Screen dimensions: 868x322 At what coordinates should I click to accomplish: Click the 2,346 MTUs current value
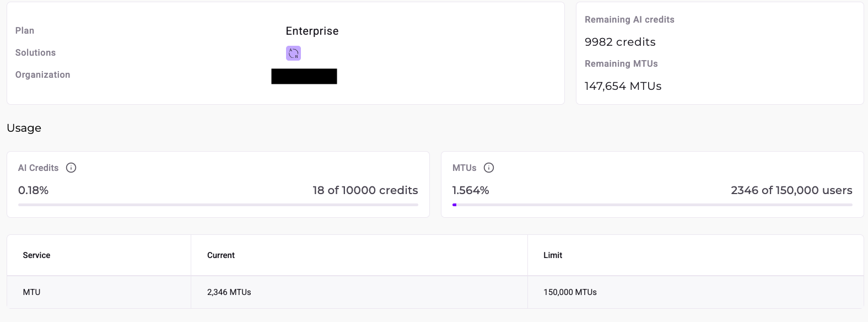click(229, 292)
